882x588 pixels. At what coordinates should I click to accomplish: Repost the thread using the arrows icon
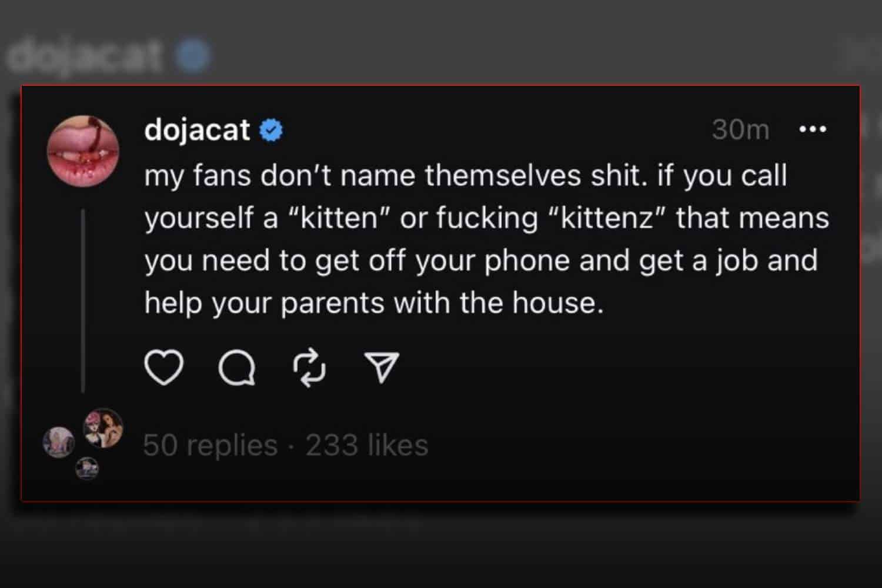[309, 369]
